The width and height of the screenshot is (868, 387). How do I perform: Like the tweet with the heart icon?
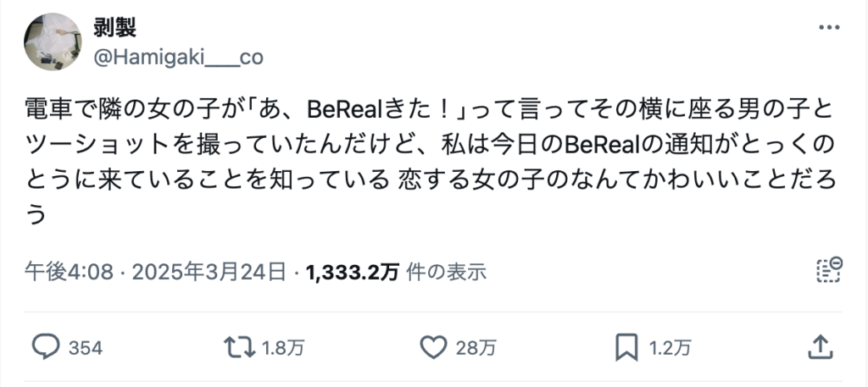(x=433, y=346)
